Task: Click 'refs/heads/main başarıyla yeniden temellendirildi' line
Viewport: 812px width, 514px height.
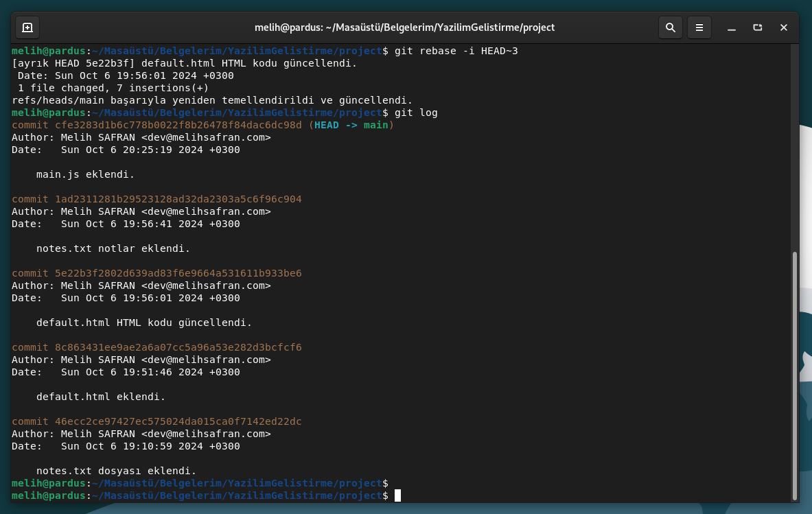Action: click(212, 100)
